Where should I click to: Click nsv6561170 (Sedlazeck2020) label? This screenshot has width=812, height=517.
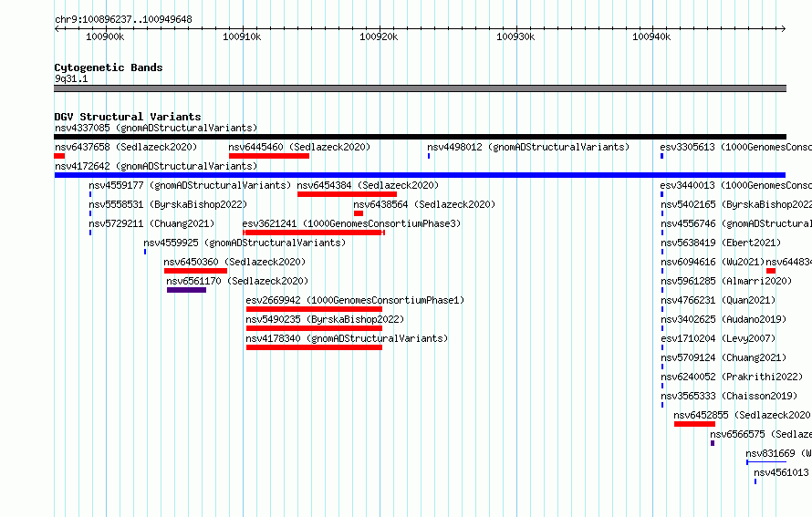point(237,281)
